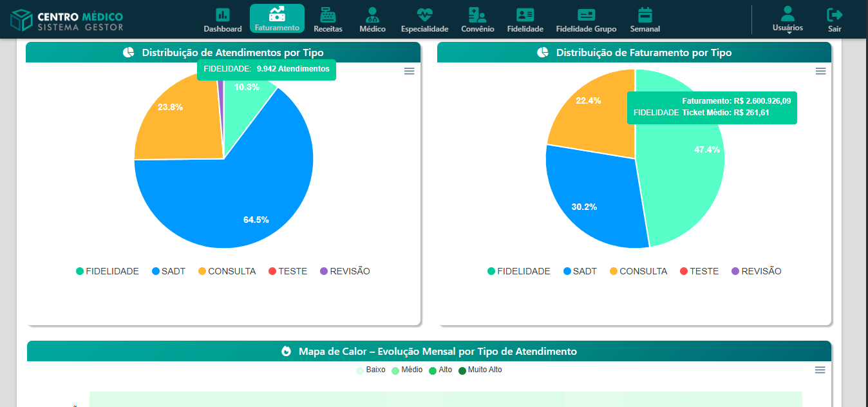Toggle SADT series in Faturamento legend
The image size is (868, 407).
[x=580, y=271]
